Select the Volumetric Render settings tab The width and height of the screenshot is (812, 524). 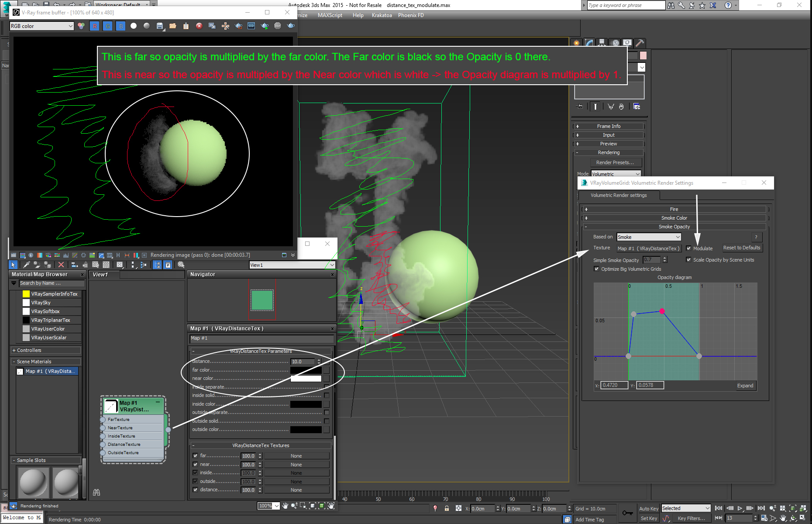(619, 195)
